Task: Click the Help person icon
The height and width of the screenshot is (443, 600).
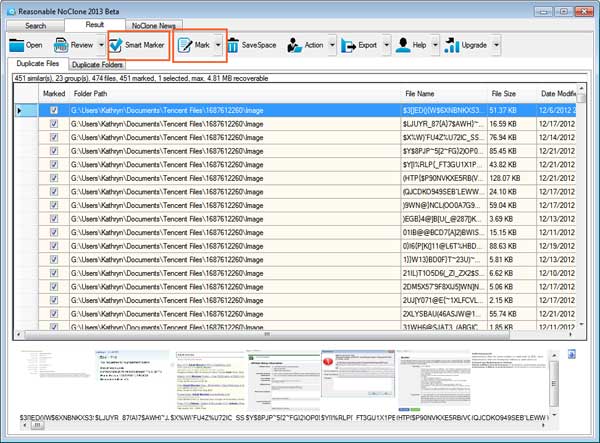Action: click(401, 45)
